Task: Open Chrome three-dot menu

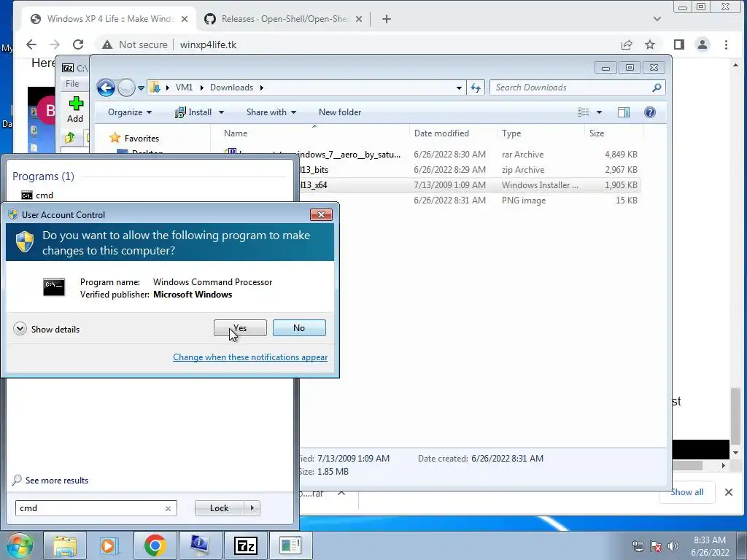Action: tap(726, 44)
